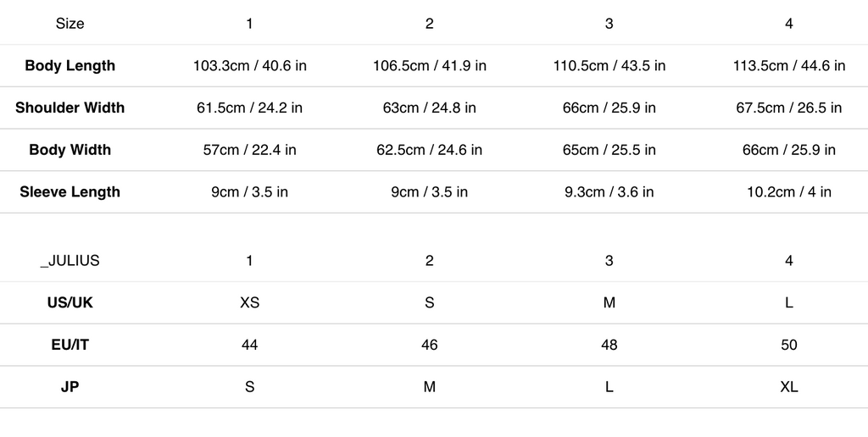Click the 103.3cm / 40.6 in cell
The height and width of the screenshot is (437, 868).
point(250,66)
